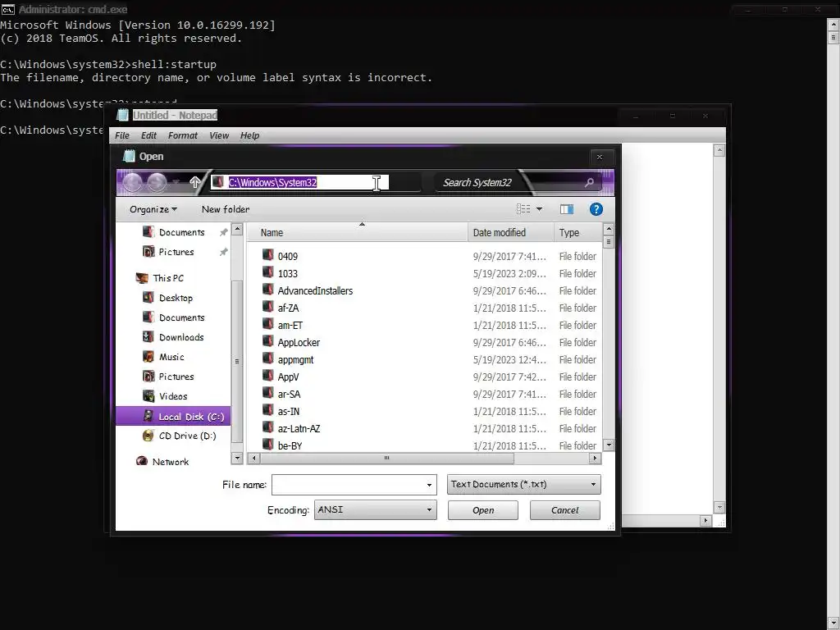
Task: Click the file list horizontal scrollbar thumb
Action: (387, 459)
